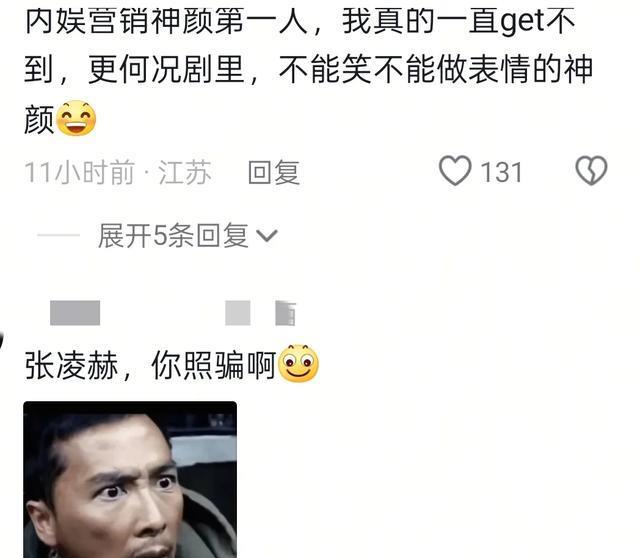Click the comment line 更何况剧里，不能笑

tap(308, 69)
